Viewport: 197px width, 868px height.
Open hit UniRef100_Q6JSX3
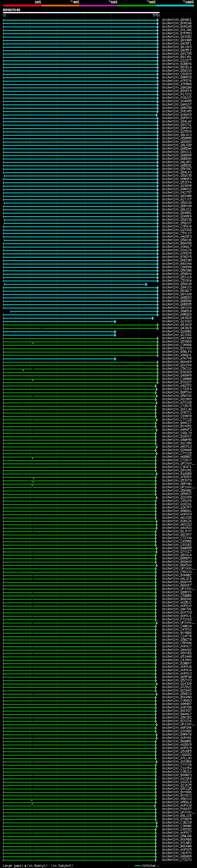176,47
